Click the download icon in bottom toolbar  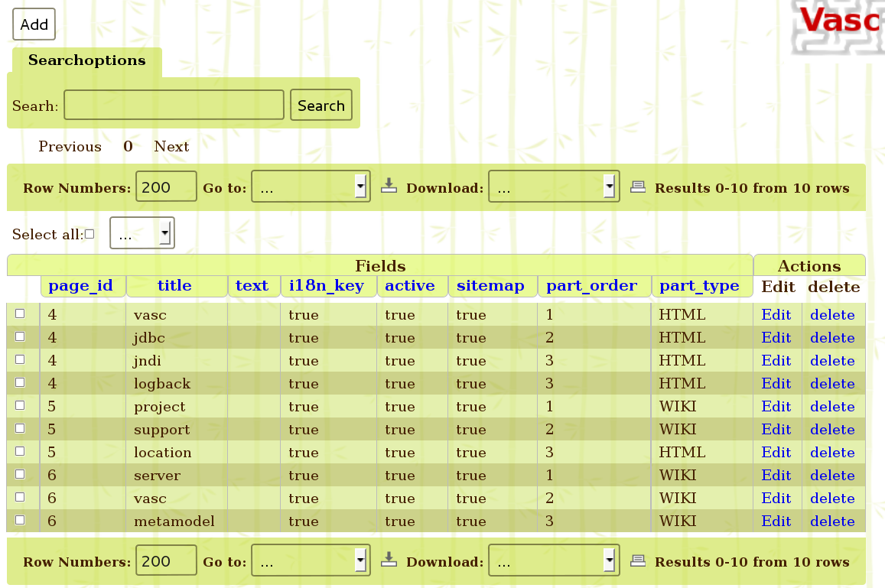[x=389, y=560]
